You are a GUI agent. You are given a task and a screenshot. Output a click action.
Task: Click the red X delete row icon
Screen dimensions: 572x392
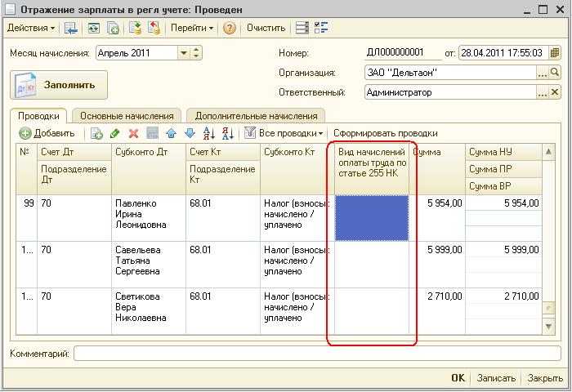(133, 133)
